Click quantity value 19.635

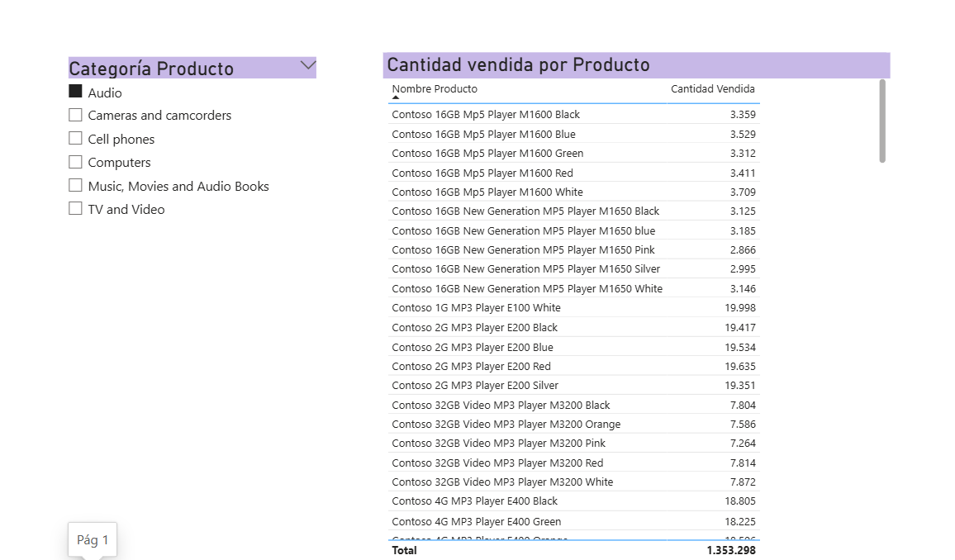click(x=740, y=367)
